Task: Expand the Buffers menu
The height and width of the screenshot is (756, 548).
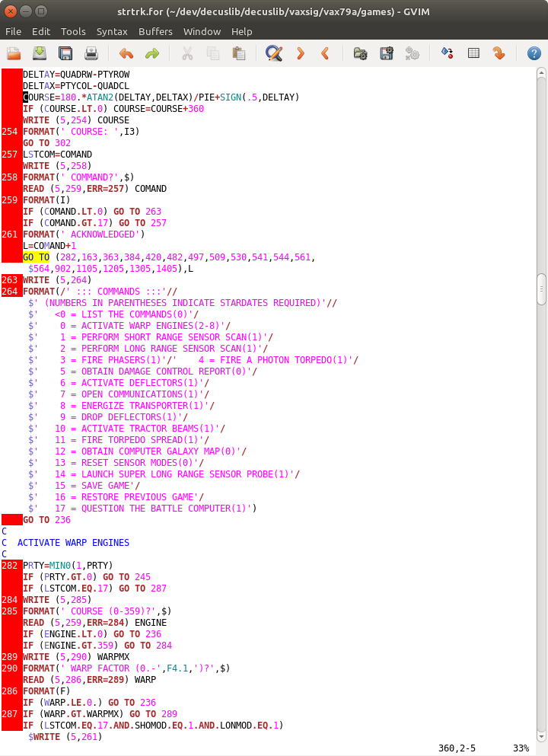Action: pos(155,31)
